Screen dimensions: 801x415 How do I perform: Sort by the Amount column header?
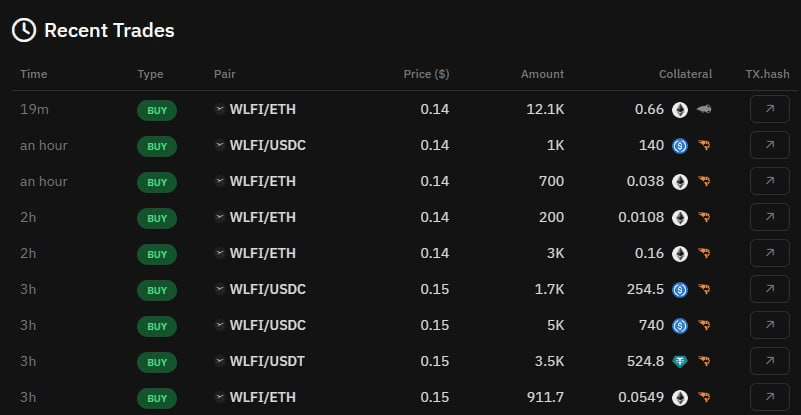click(x=543, y=74)
